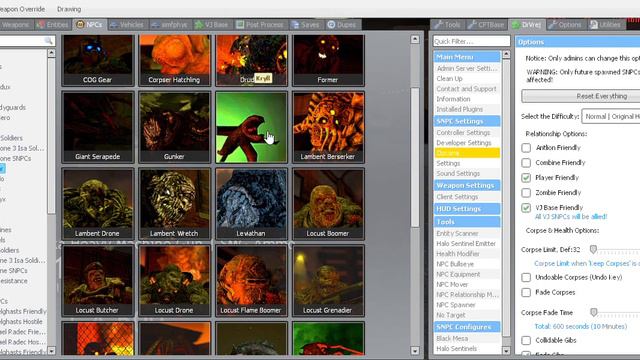640x360 pixels.
Task: Open the Drawing menu
Action: [69, 9]
